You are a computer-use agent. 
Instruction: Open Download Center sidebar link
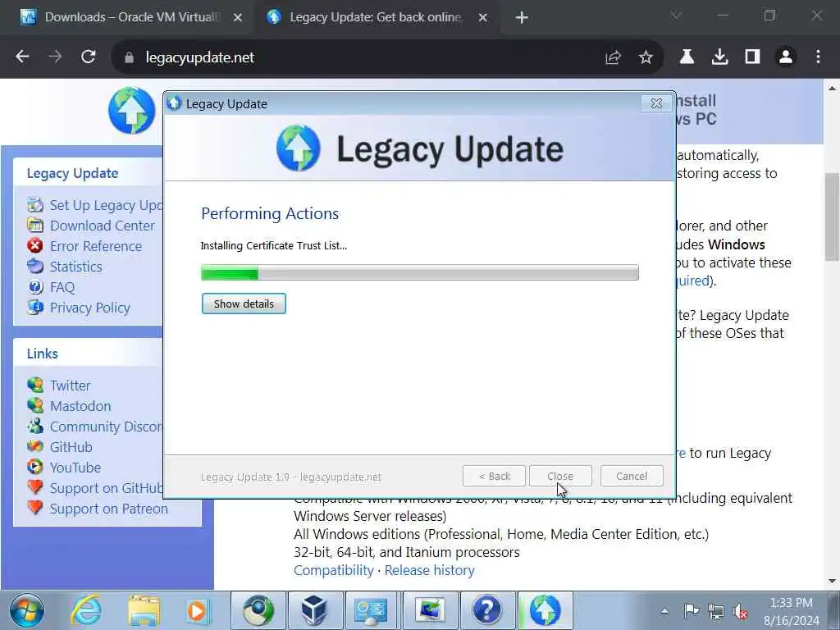(x=103, y=226)
